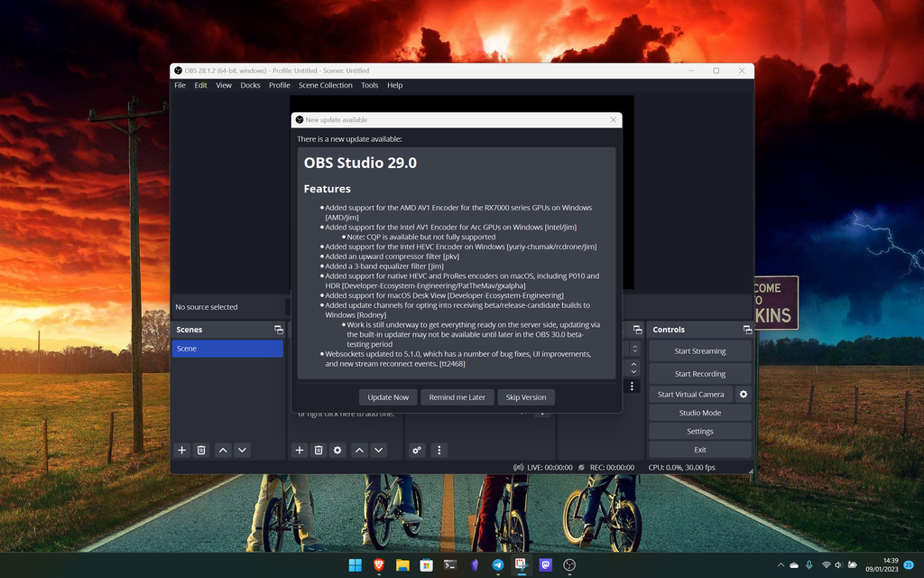The image size is (924, 578).
Task: Open source Properties with the gear icon
Action: coord(337,450)
